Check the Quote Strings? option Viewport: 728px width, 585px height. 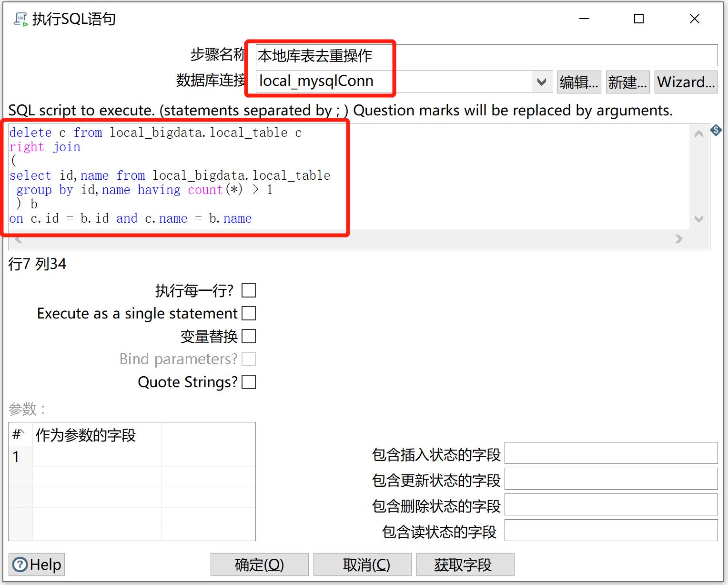click(x=249, y=382)
